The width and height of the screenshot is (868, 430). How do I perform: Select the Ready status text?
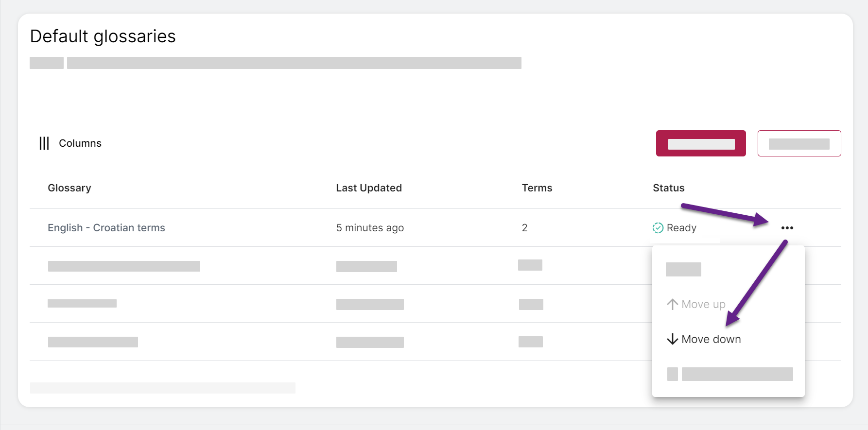click(681, 228)
